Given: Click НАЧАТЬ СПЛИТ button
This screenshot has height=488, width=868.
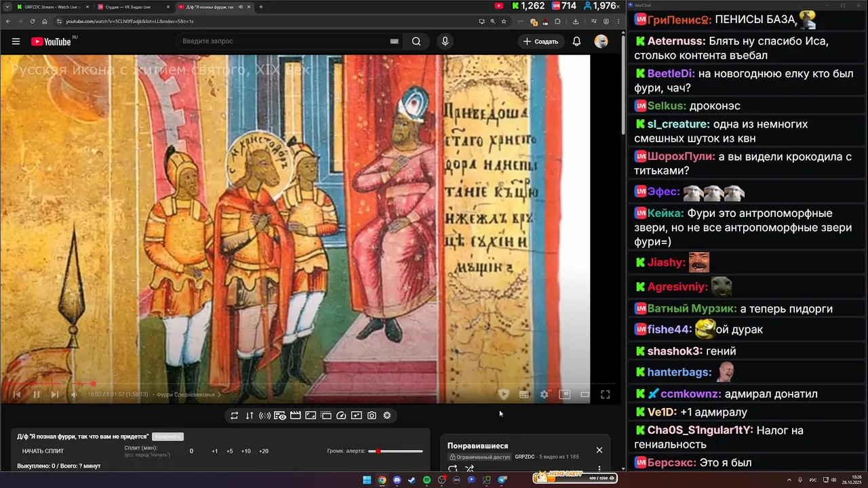Looking at the screenshot, I should pyautogui.click(x=43, y=451).
